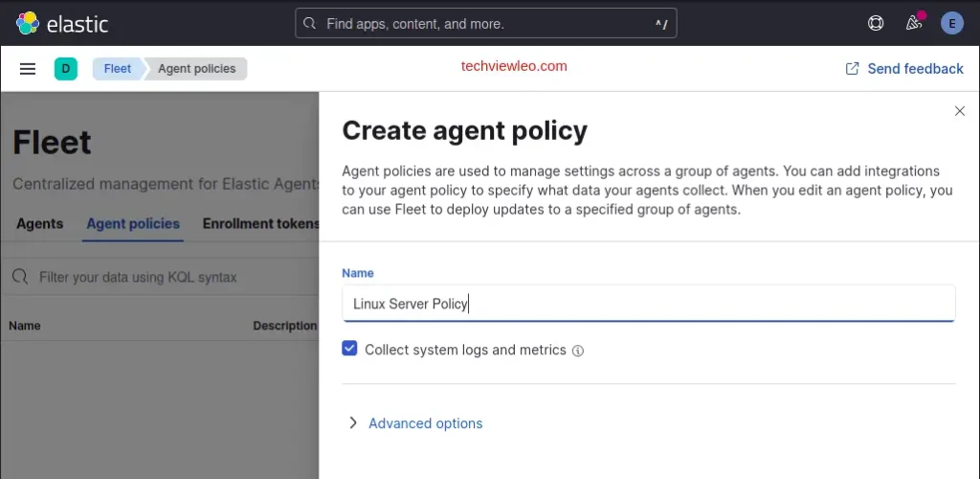Open the help lifebuoy icon
Viewport: 980px width, 479px height.
click(876, 23)
